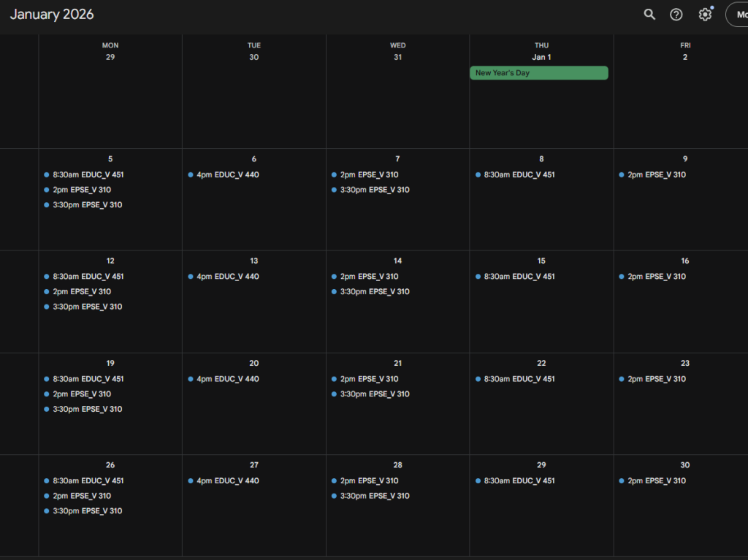The image size is (748, 560).
Task: Open 3:30pm EPSE_V 310 on Monday January 19
Action: [x=87, y=409]
